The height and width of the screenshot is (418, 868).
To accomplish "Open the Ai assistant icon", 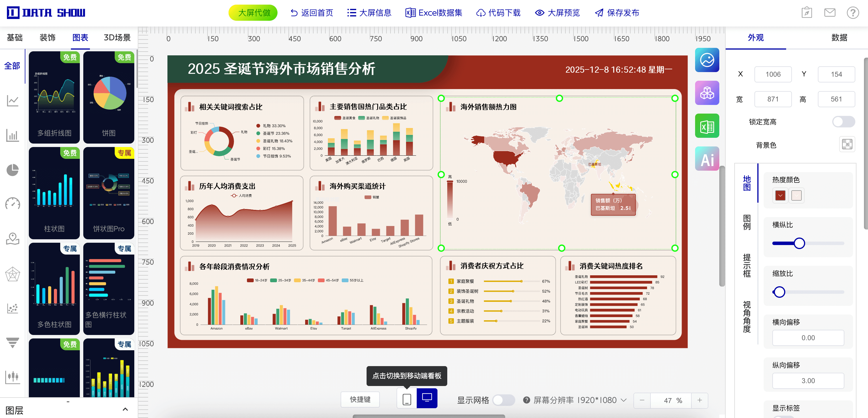I will point(707,159).
